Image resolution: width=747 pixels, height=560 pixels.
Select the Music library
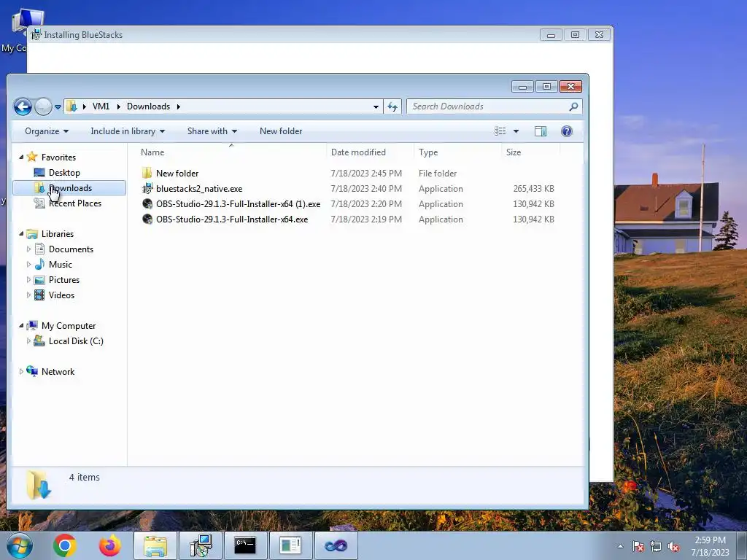[x=60, y=264]
